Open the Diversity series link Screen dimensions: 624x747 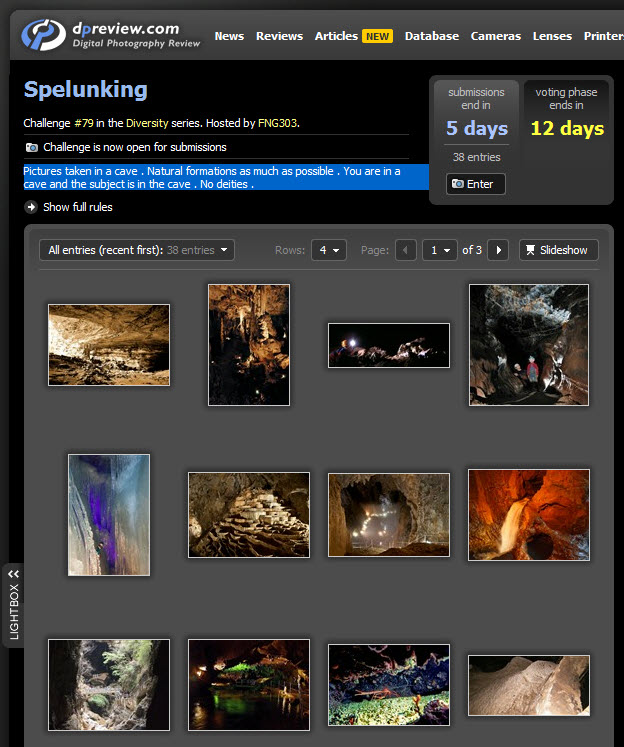(147, 123)
